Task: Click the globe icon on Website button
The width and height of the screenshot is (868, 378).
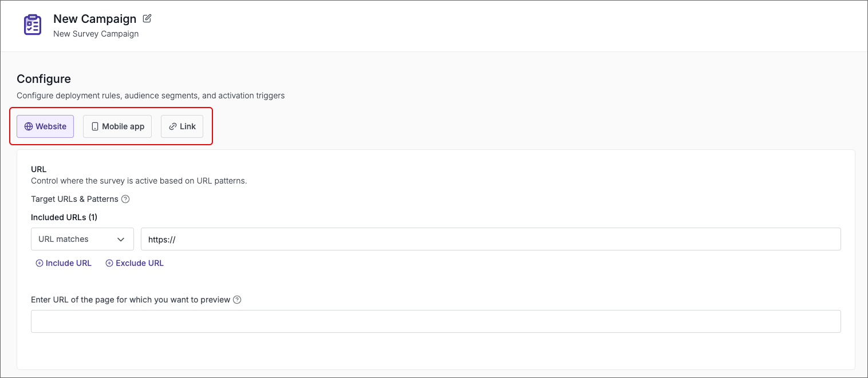Action: pos(29,126)
